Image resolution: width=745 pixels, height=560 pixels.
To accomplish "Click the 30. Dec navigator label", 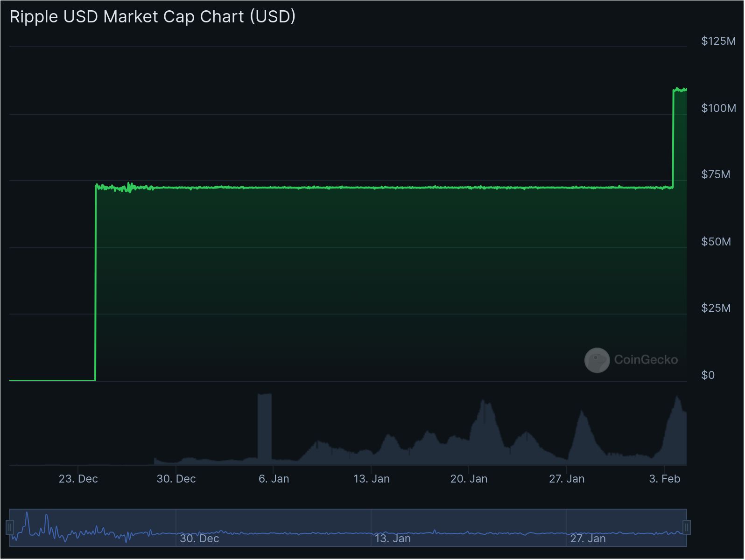I will 199,539.
